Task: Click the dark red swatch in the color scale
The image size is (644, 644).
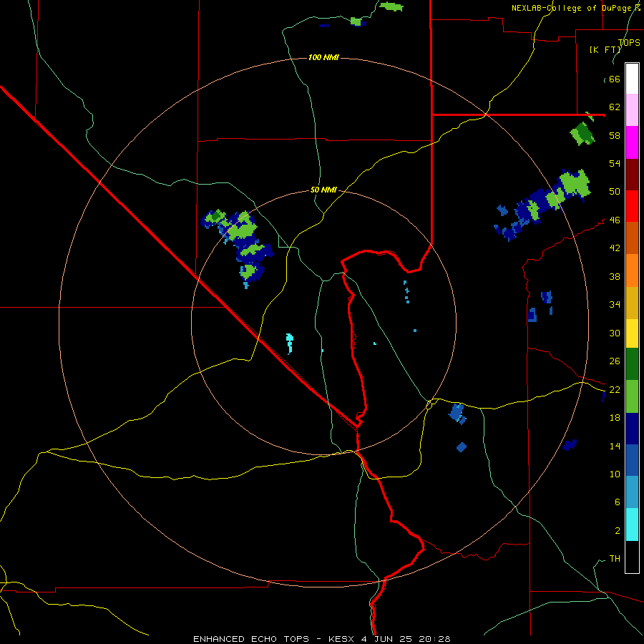Action: click(632, 174)
